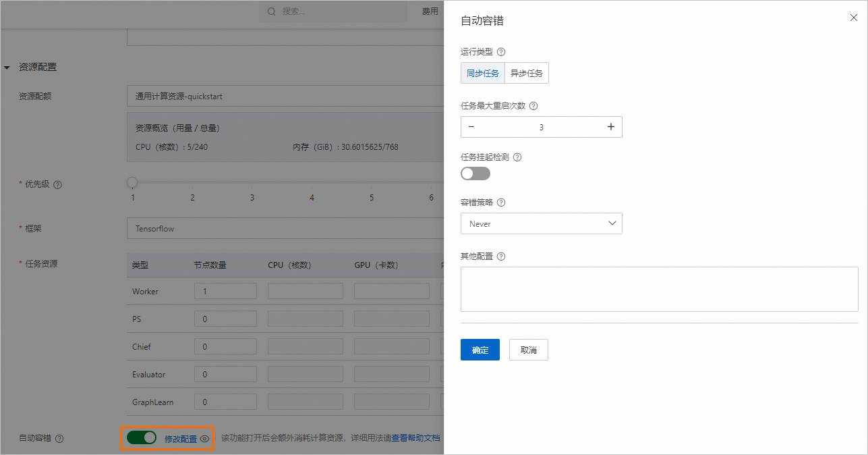The height and width of the screenshot is (455, 868).
Task: Click the 其他配置 text area
Action: [660, 289]
